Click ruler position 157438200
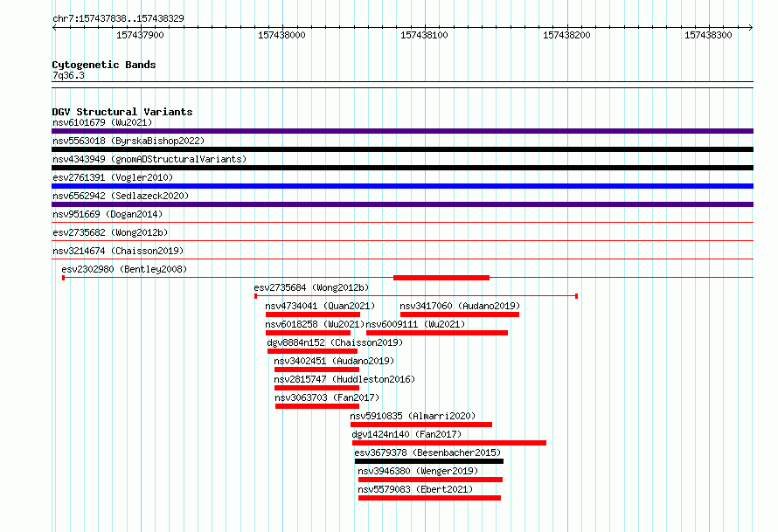The width and height of the screenshot is (778, 532). [566, 35]
